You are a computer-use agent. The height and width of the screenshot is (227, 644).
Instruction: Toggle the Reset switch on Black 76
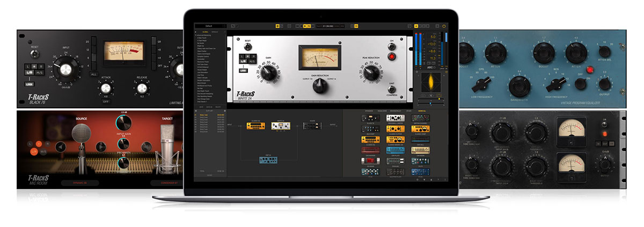click(34, 56)
